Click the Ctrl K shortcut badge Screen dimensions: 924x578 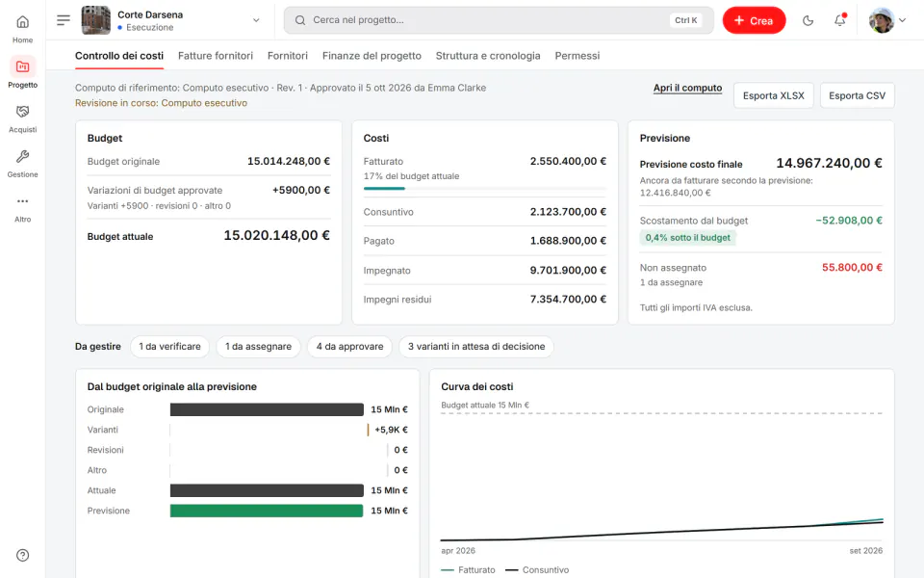(x=686, y=20)
